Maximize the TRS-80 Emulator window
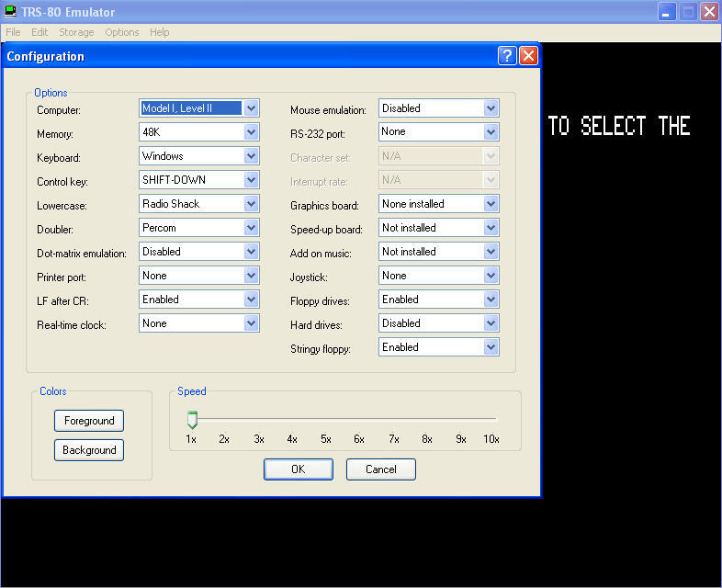722x588 pixels. (x=689, y=12)
